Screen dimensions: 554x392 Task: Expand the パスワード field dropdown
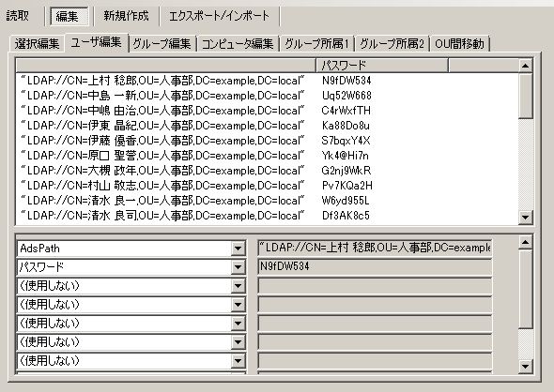[x=239, y=267]
